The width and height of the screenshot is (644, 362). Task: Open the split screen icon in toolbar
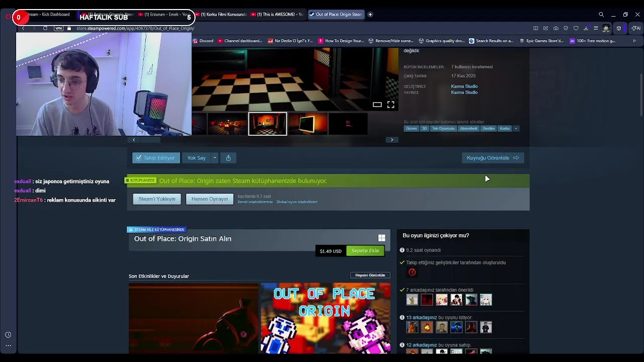(536, 28)
